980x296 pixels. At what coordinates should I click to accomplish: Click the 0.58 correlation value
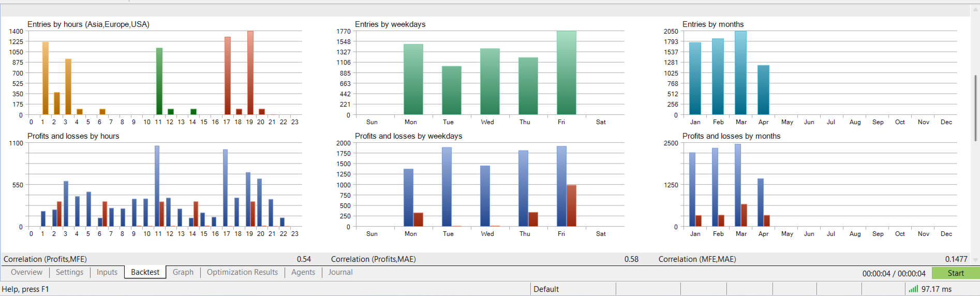pyautogui.click(x=631, y=259)
